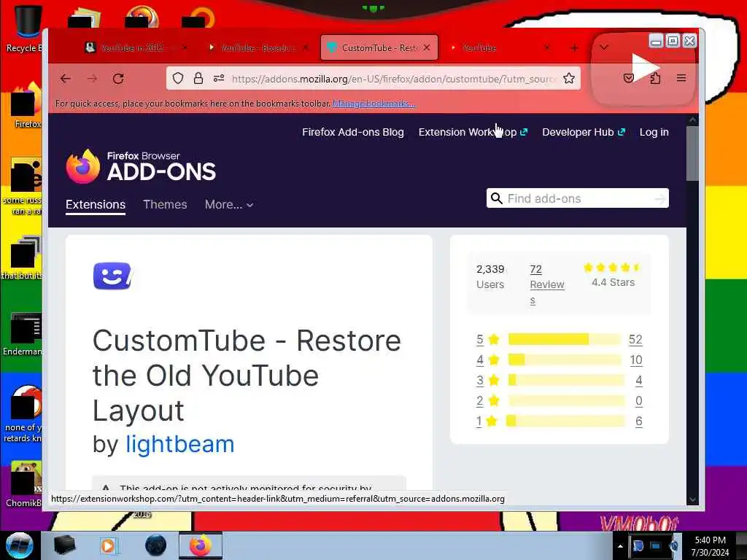Click the 5-star rating bar
The width and height of the screenshot is (747, 560).
[565, 340]
